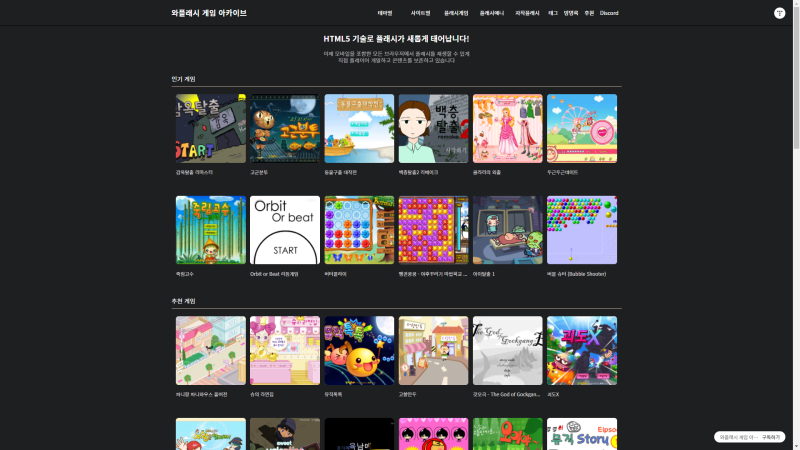Open the Orbit Or beat game thumbnail
The width and height of the screenshot is (800, 450).
tap(285, 230)
